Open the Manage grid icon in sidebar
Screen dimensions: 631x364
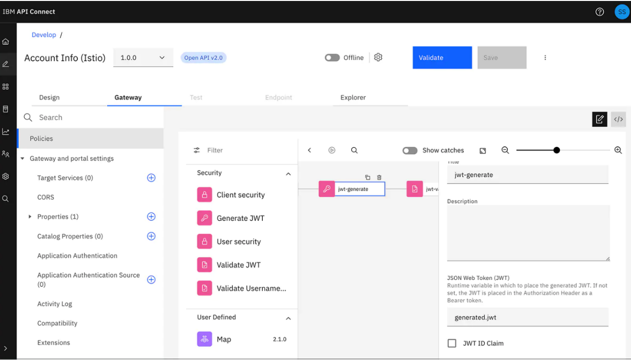tap(6, 86)
